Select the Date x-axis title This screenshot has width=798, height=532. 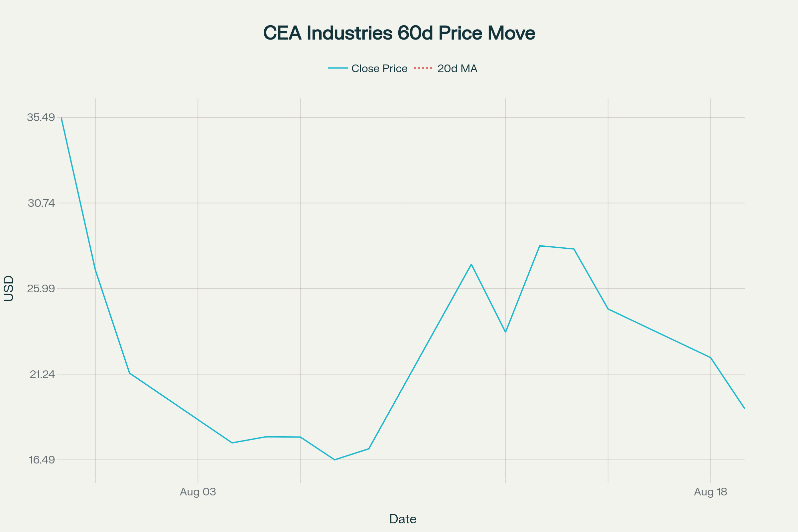click(x=403, y=519)
